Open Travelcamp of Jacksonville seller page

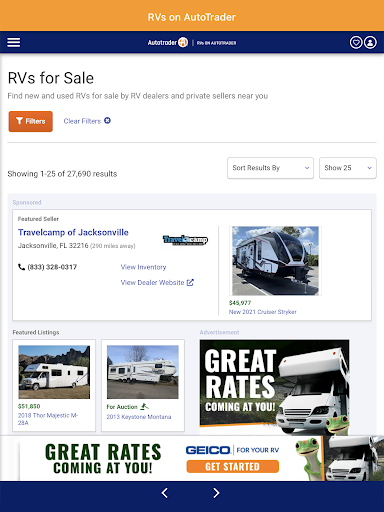click(73, 232)
